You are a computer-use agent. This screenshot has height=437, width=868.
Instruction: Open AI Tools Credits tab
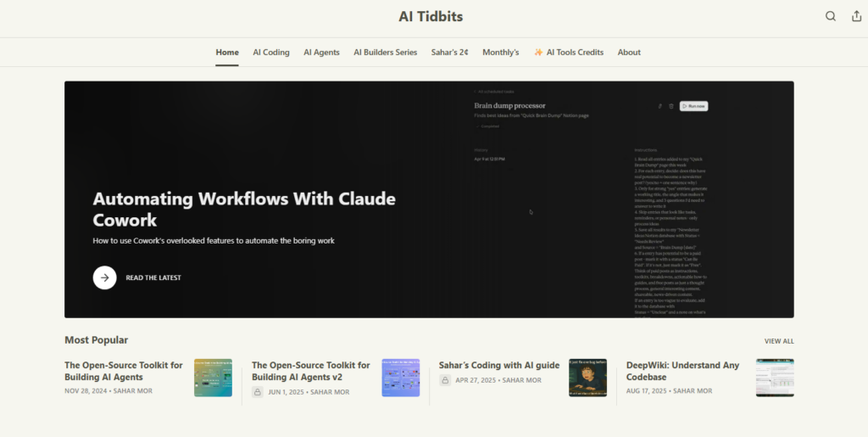(x=569, y=52)
